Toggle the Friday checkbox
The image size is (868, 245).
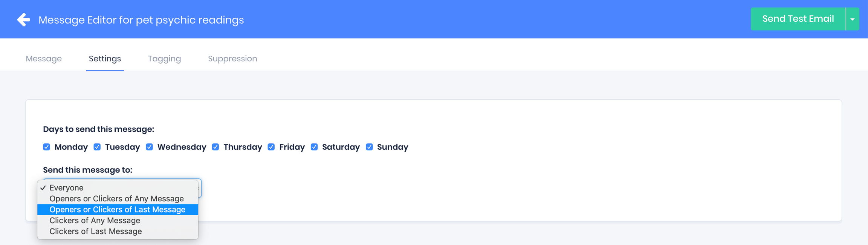click(271, 147)
